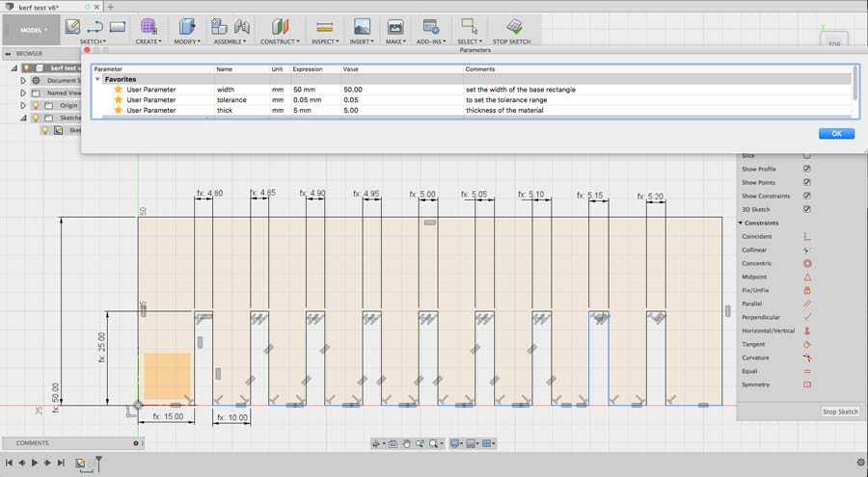The height and width of the screenshot is (477, 868).
Task: Click the Insert image icon
Action: coord(362,26)
